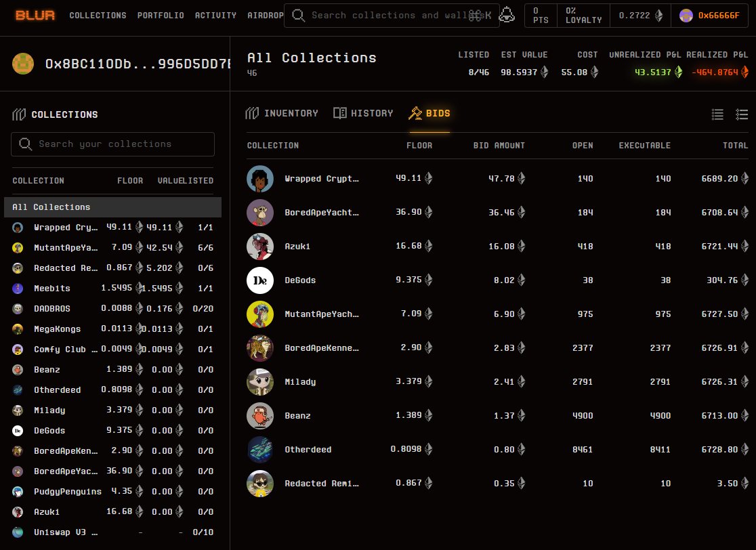Select Otherdeed in sidebar list
This screenshot has height=550, width=756.
pyautogui.click(x=113, y=390)
